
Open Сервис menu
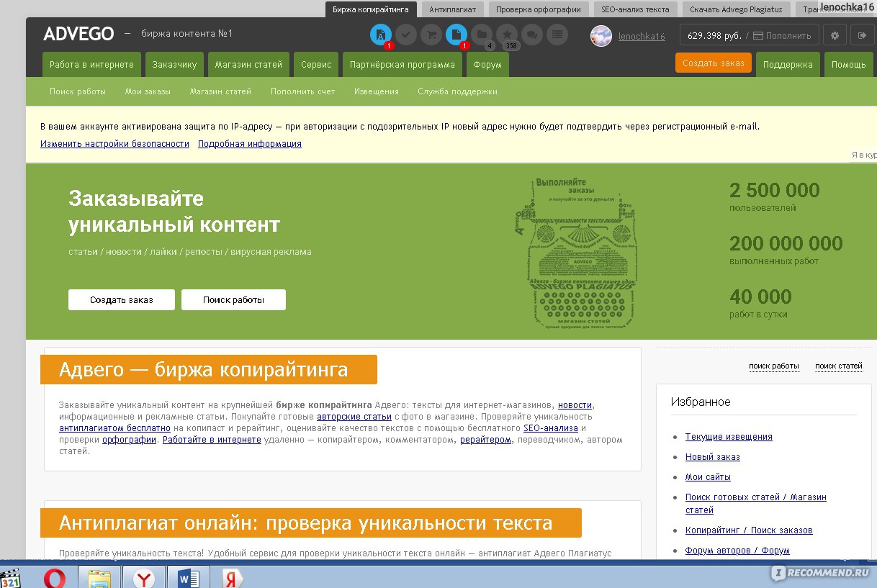[x=316, y=65]
